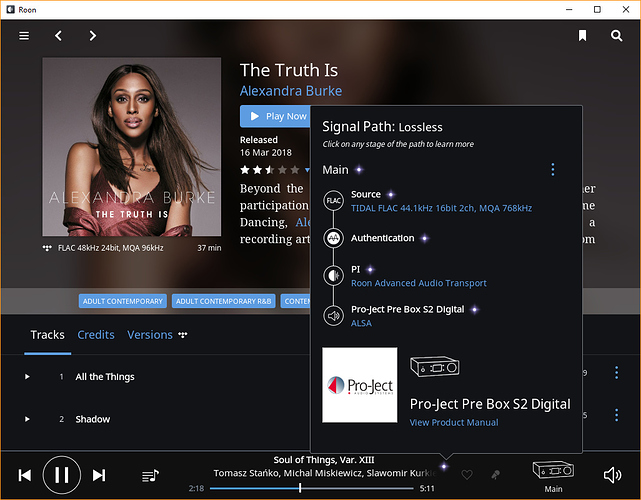Click track title Shadow

pyautogui.click(x=92, y=419)
